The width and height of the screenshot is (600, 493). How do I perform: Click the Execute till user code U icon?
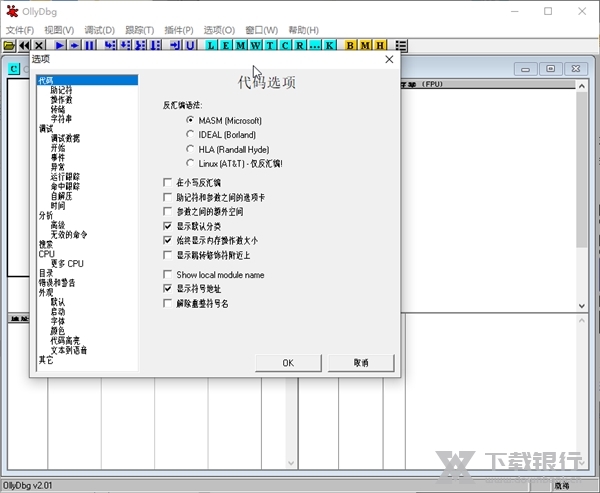(190, 46)
